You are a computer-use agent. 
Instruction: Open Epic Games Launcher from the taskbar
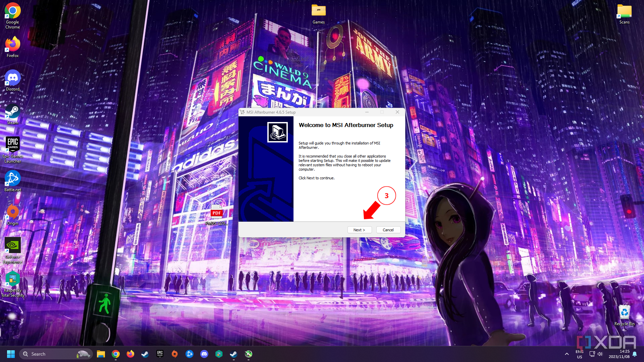point(160,354)
